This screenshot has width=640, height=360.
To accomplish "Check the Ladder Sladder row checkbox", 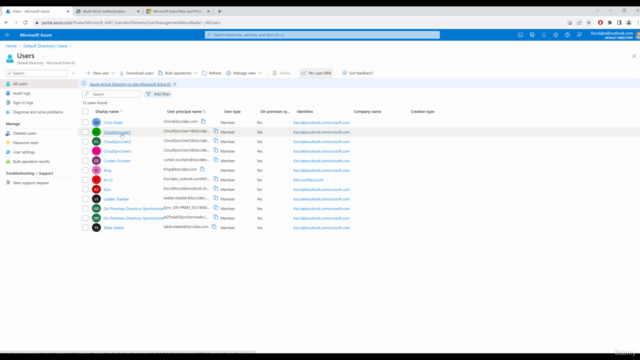I will coord(85,199).
